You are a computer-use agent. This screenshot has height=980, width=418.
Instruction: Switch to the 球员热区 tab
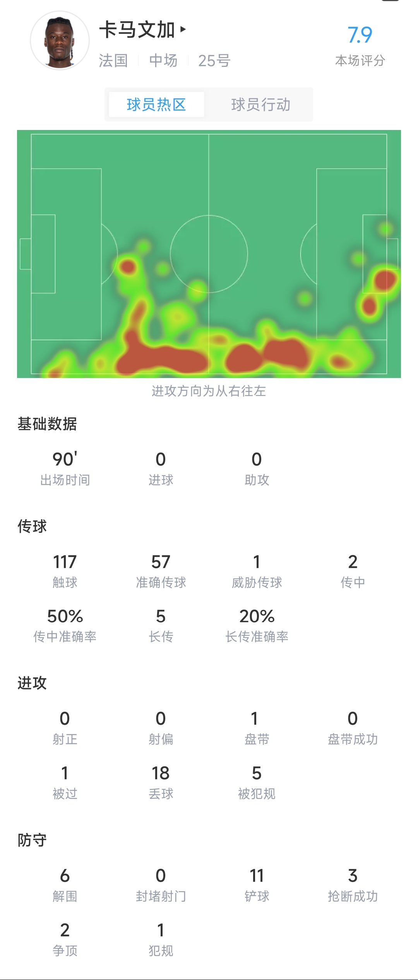[x=156, y=104]
